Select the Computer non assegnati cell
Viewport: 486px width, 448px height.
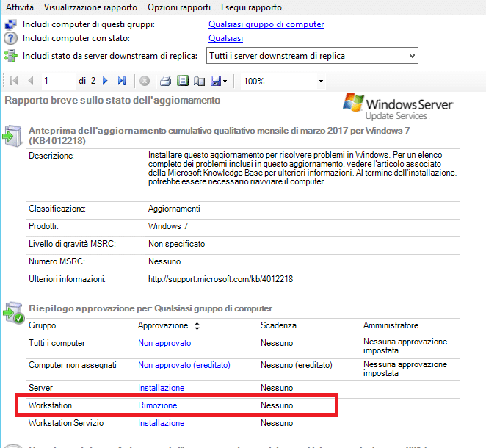click(x=73, y=365)
